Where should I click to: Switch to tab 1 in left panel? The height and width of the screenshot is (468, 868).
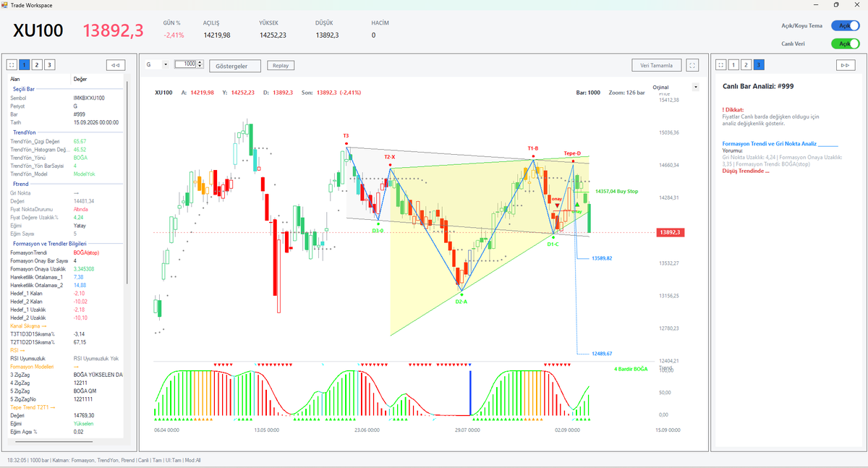(x=24, y=65)
